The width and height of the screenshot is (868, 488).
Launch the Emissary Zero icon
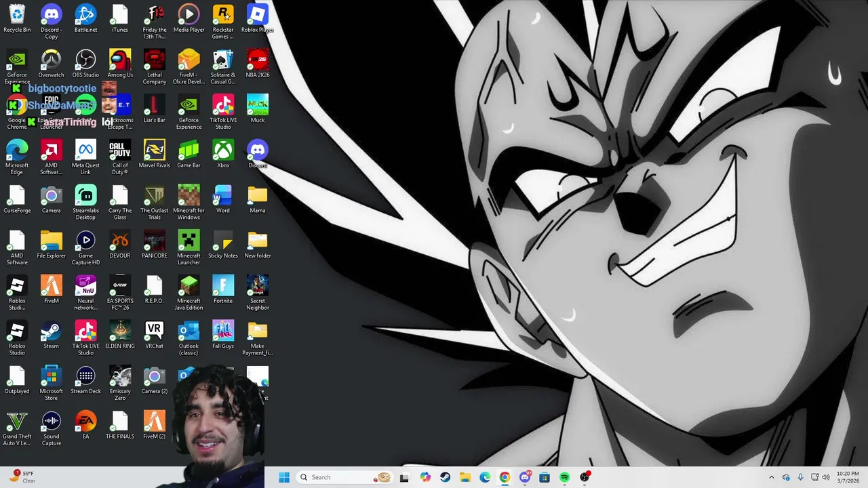point(120,383)
